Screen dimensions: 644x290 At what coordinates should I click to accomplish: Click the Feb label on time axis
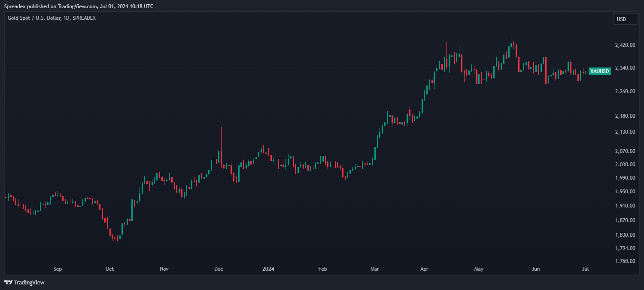click(322, 269)
